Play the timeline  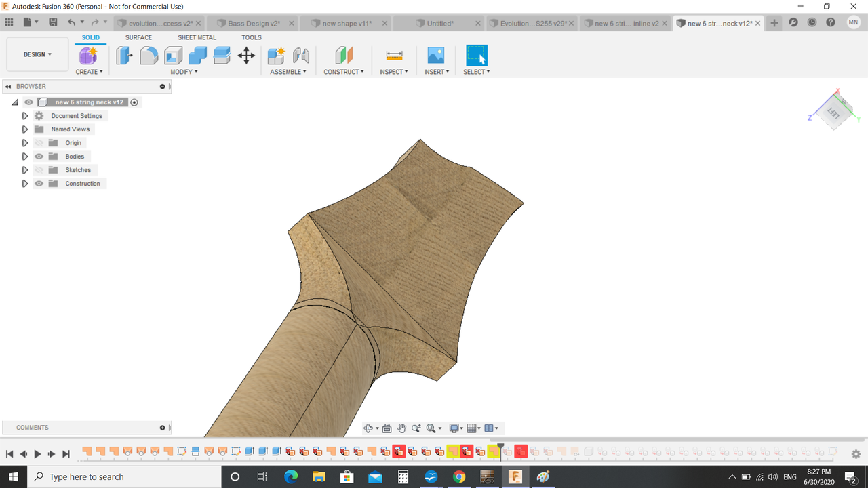click(x=37, y=454)
